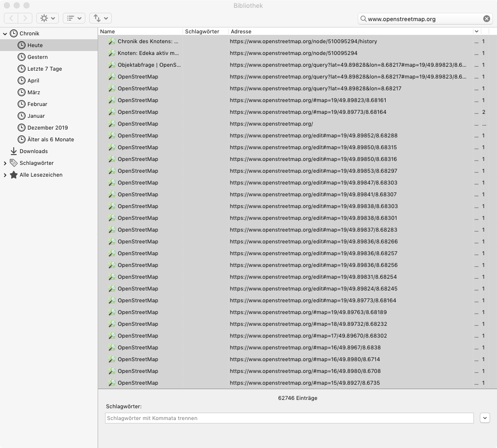Select März in the history sidebar
497x448 pixels.
[x=49, y=92]
